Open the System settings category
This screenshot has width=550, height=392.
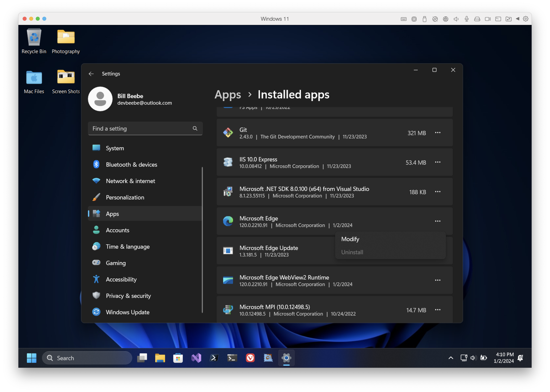(145, 148)
